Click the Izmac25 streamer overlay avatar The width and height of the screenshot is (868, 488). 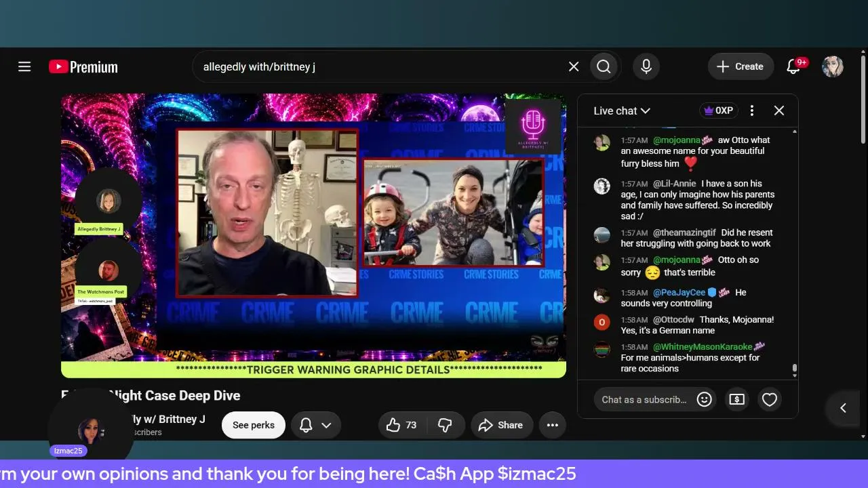click(x=90, y=430)
